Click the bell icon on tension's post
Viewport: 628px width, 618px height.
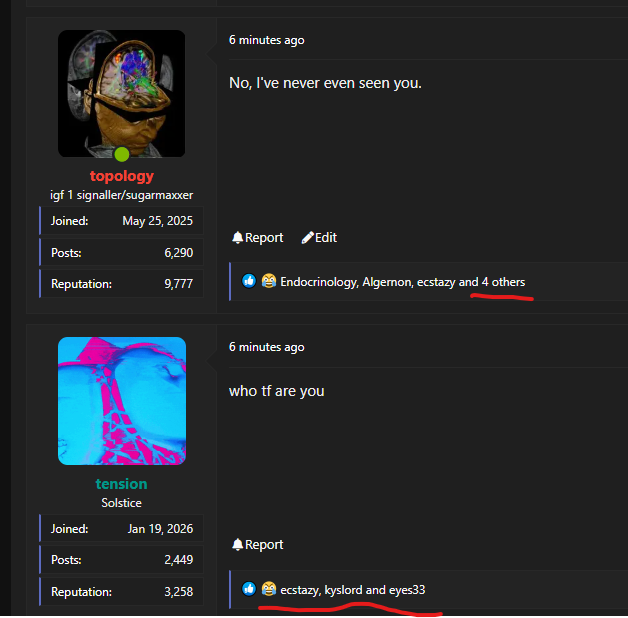pos(238,544)
